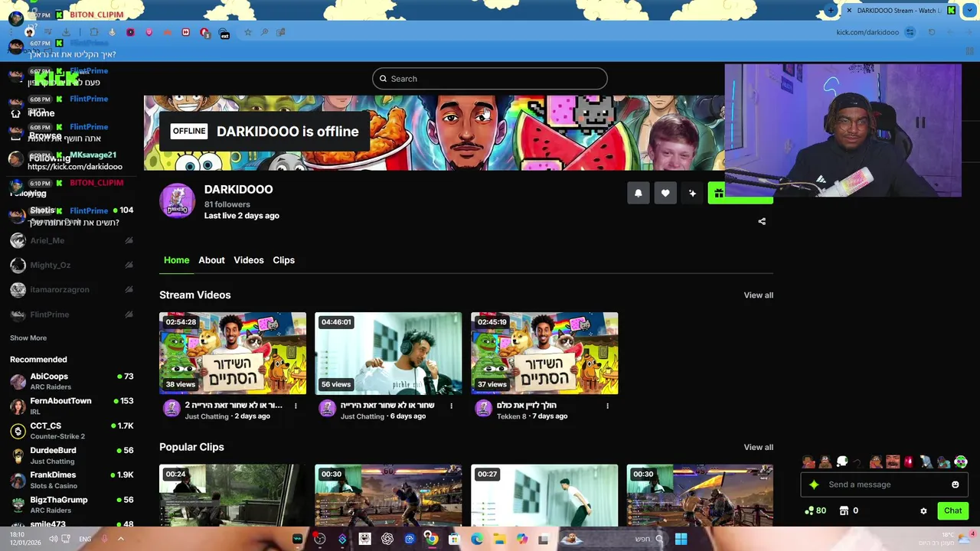View all Stream Videos

[x=759, y=295]
